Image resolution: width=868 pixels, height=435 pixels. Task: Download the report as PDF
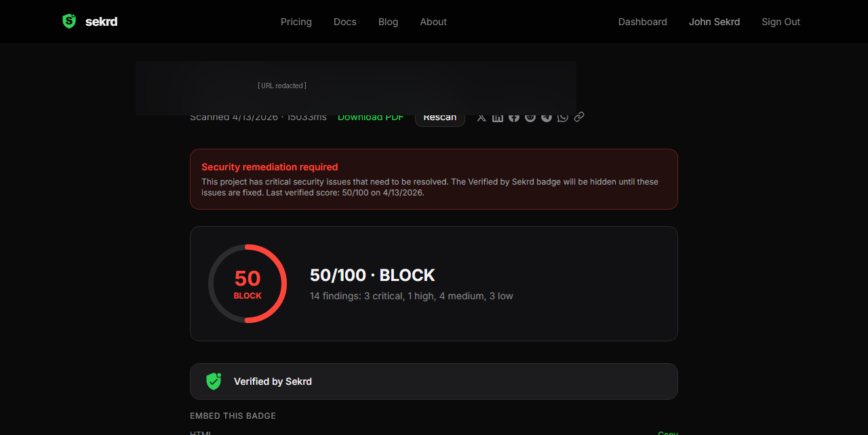370,117
